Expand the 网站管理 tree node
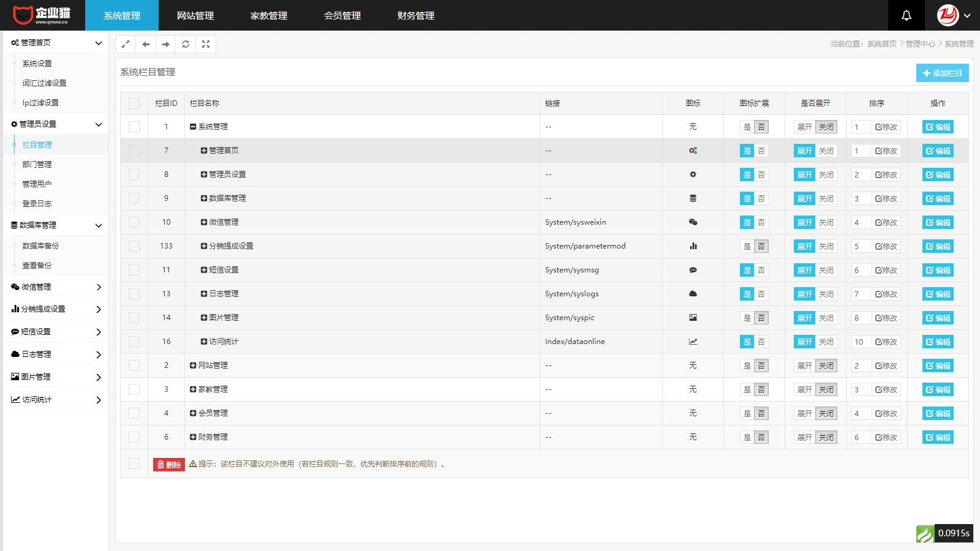The image size is (980, 551). [193, 365]
